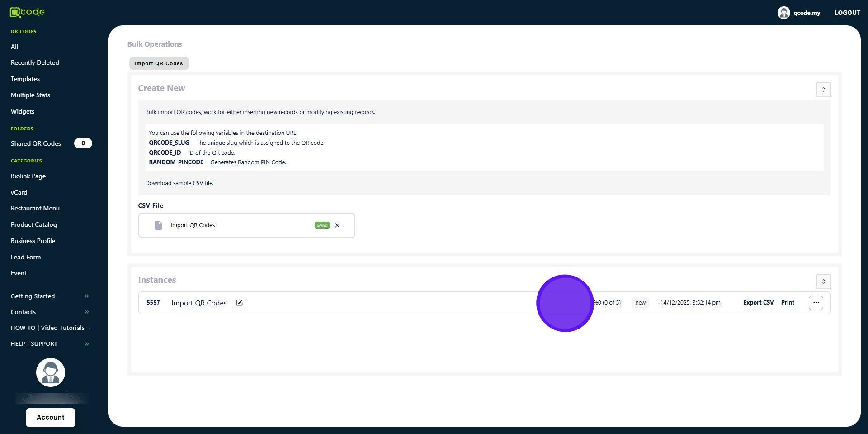Click the file document icon in the CSV File box

coord(158,225)
